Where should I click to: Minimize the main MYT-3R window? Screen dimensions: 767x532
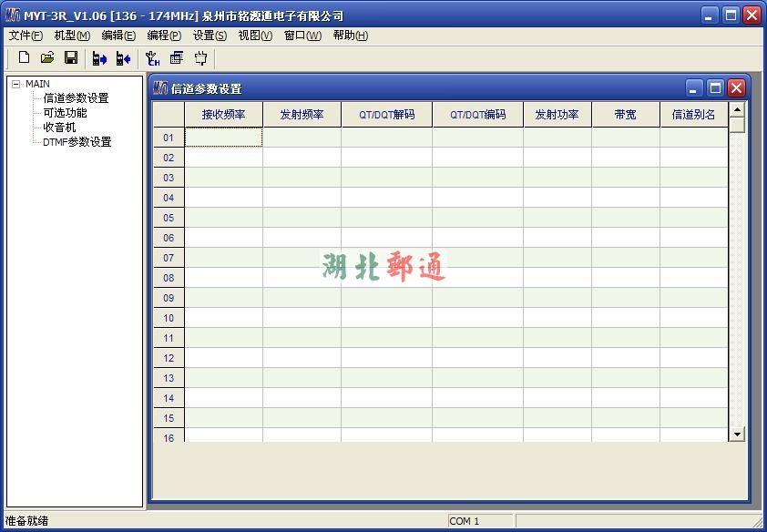[710, 15]
